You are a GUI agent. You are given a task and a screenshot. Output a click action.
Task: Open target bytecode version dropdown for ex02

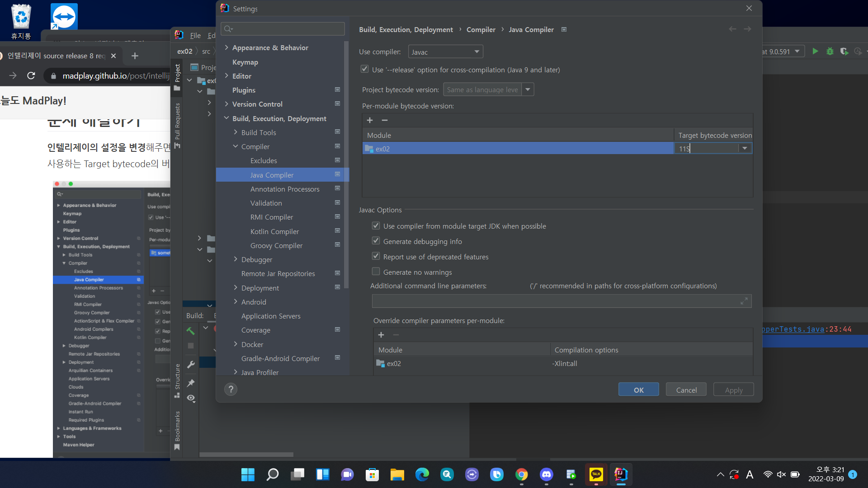745,149
